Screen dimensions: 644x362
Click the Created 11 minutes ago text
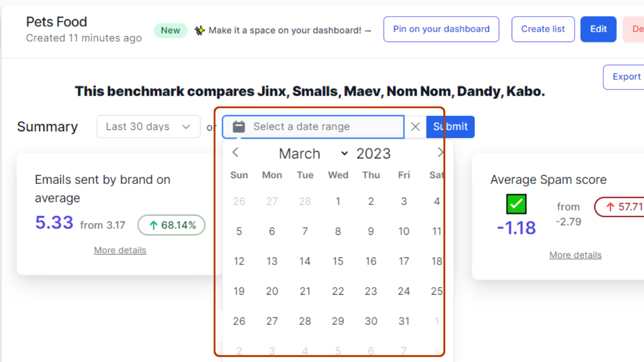tap(84, 38)
